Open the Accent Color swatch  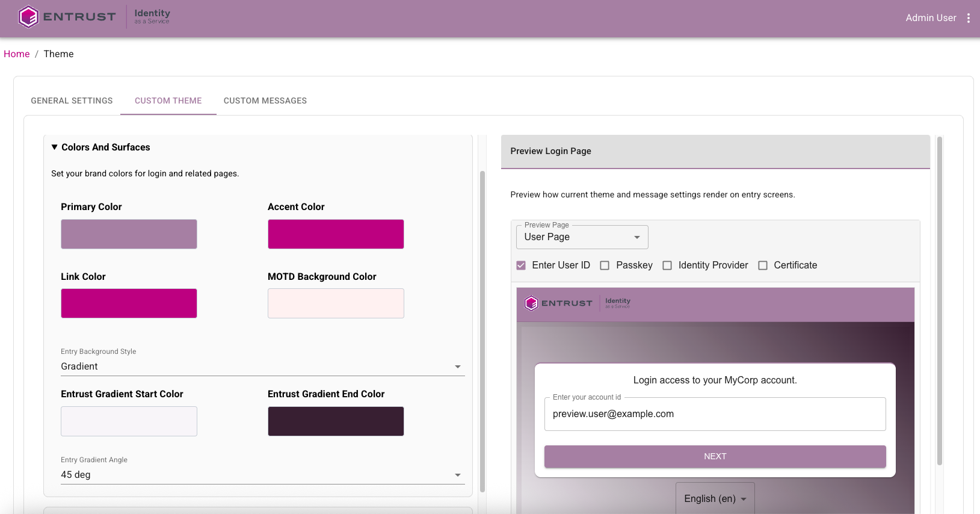coord(336,234)
